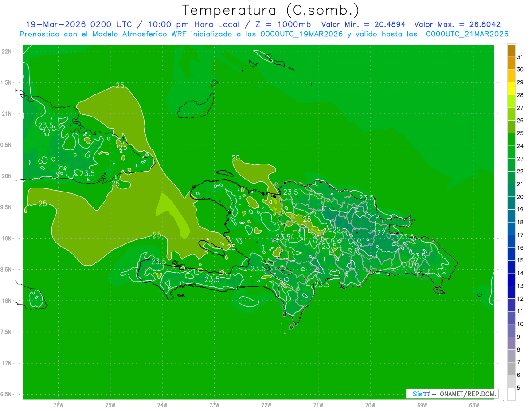Click the yellow legend swatch between 28 and 29

coord(511,89)
